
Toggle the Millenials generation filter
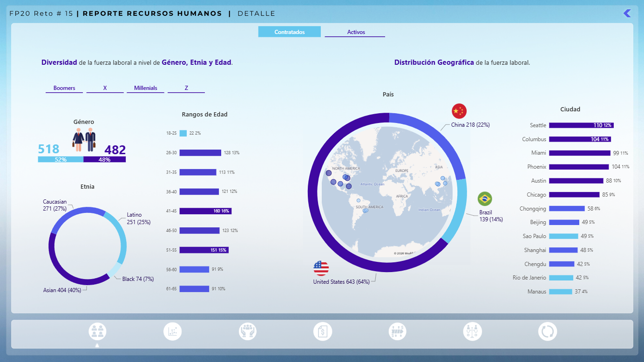click(146, 88)
